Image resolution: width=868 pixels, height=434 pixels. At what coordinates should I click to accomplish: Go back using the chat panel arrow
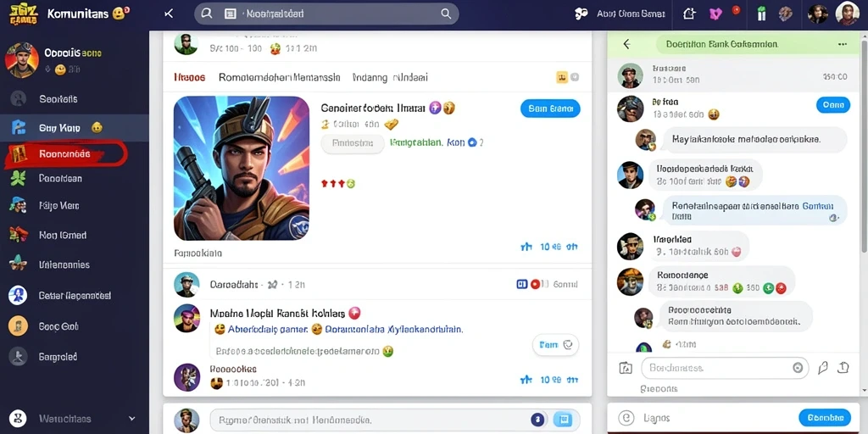point(626,44)
